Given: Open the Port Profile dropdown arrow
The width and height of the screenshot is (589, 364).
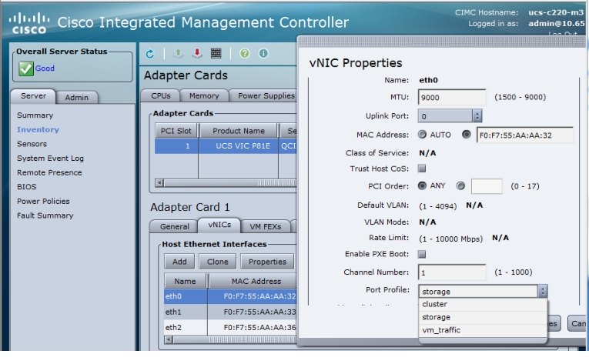Looking at the screenshot, I should 543,291.
